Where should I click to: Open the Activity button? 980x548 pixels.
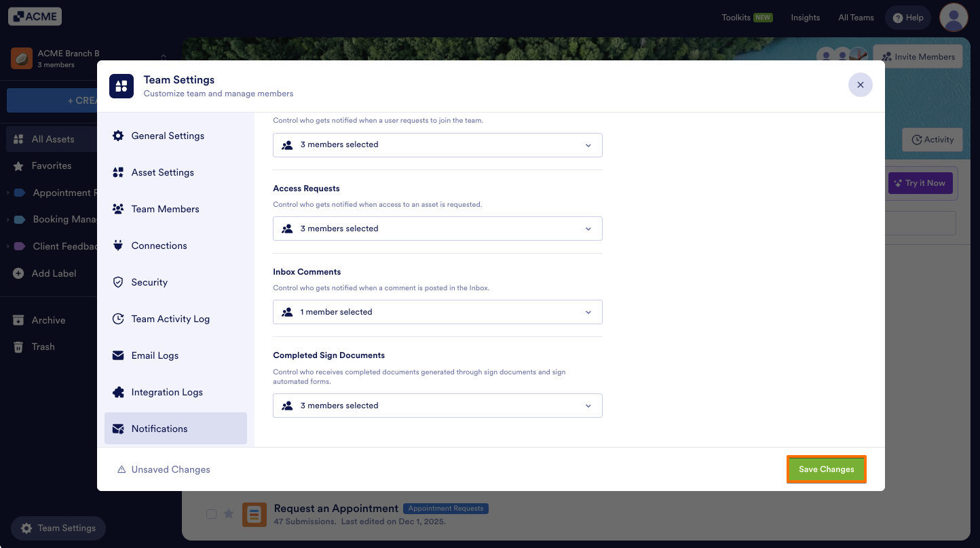coord(932,140)
